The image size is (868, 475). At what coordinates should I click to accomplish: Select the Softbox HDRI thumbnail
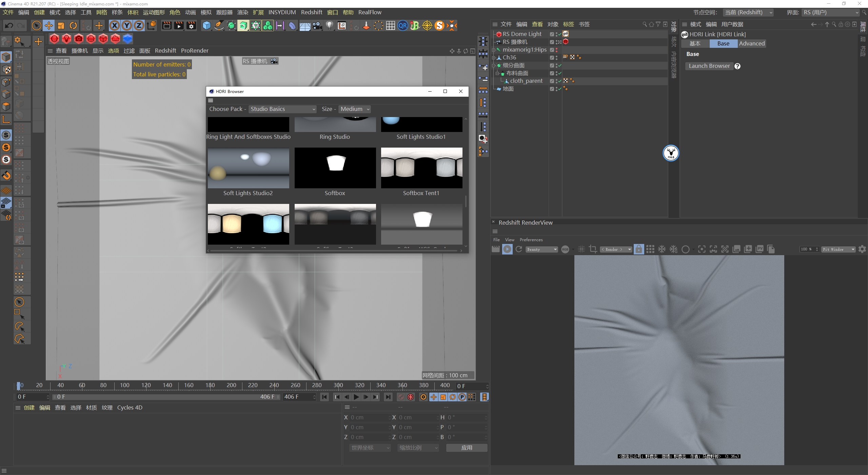tap(335, 168)
